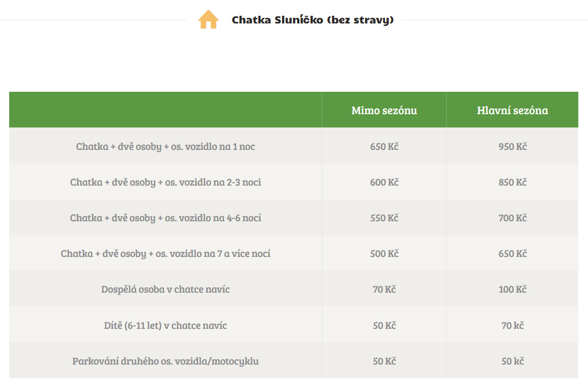This screenshot has height=388, width=588.
Task: Click the 600 Kč off-season price
Action: click(x=384, y=183)
